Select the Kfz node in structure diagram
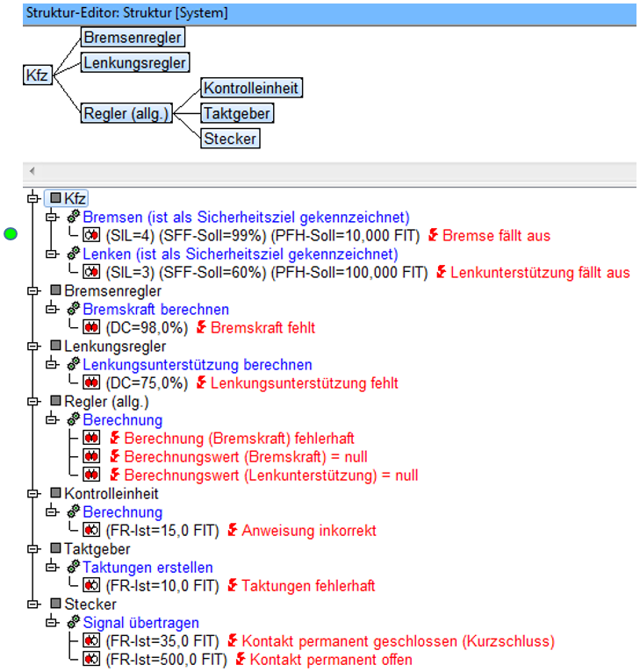This screenshot has height=672, width=640. tap(38, 75)
